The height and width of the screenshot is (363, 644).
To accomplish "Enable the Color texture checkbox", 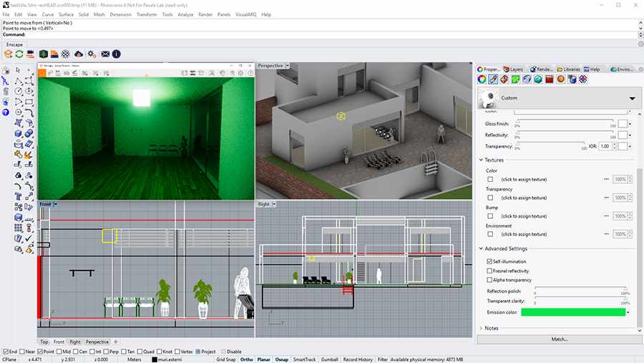I will (x=490, y=179).
